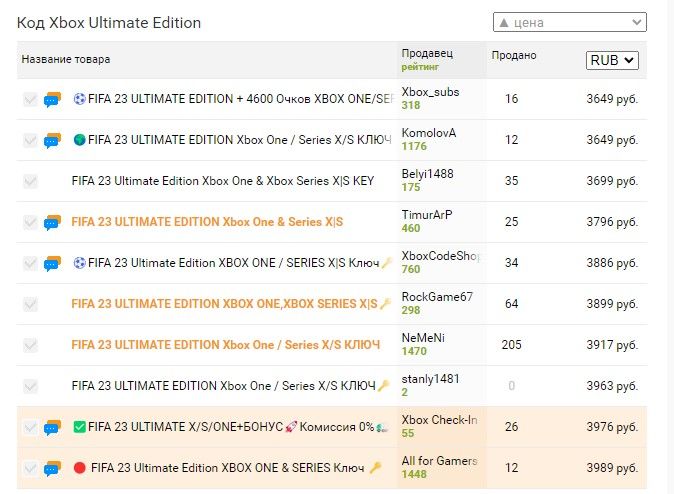This screenshot has width=674, height=494.
Task: Click price 3989 руб.
Action: (612, 468)
